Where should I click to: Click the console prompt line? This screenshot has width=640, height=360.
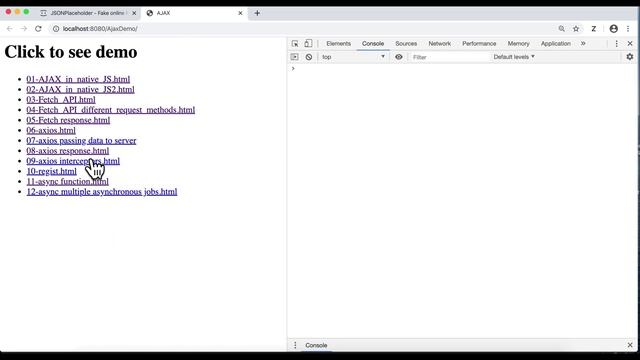tap(463, 69)
